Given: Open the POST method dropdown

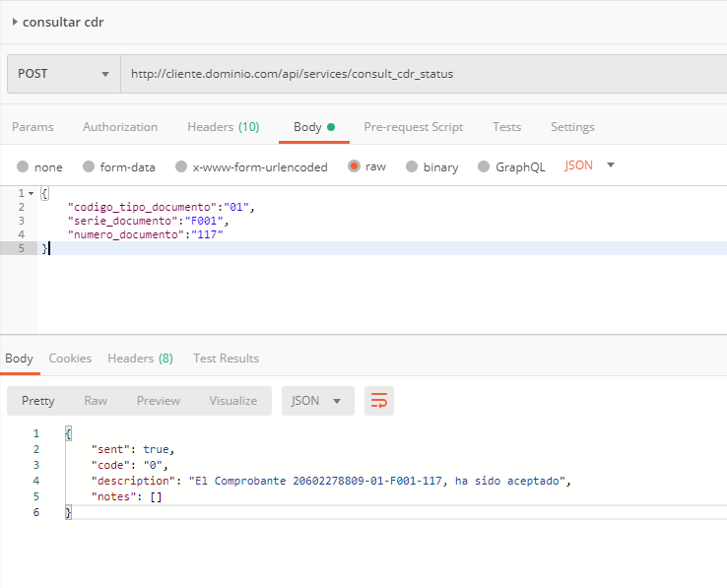Looking at the screenshot, I should point(63,74).
